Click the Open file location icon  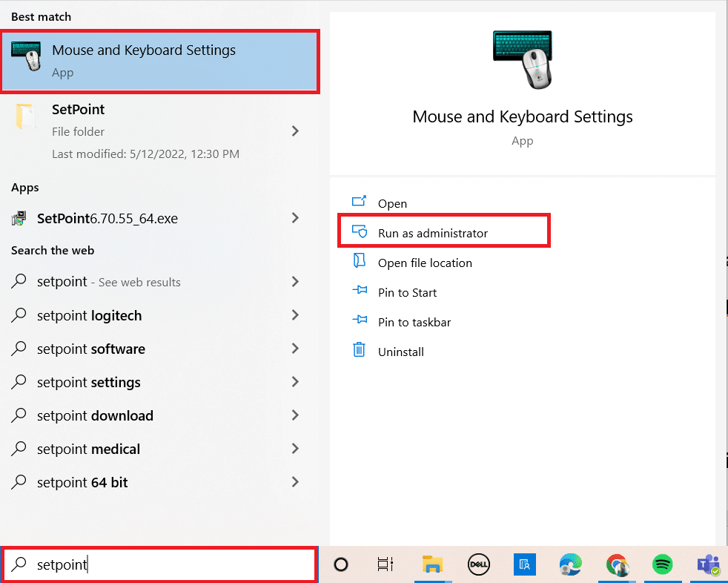[x=360, y=260]
